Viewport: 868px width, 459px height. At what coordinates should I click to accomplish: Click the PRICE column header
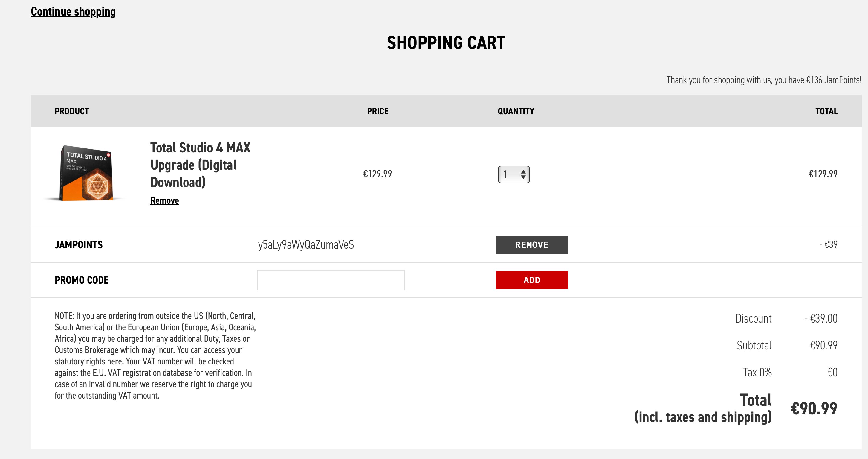[x=378, y=111]
